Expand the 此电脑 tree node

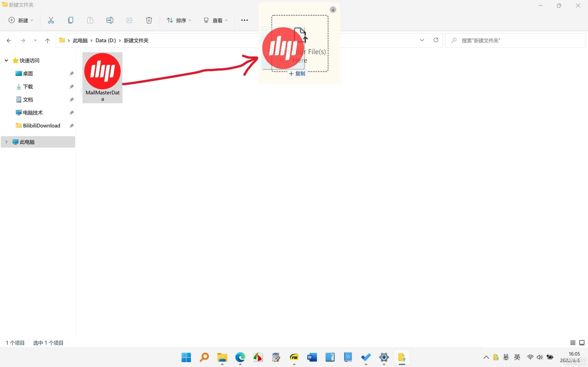[6, 142]
